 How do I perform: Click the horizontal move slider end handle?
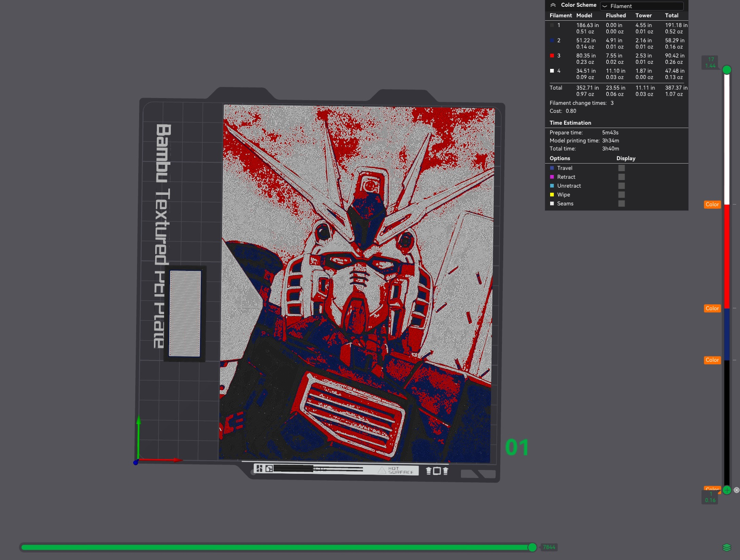coord(532,547)
